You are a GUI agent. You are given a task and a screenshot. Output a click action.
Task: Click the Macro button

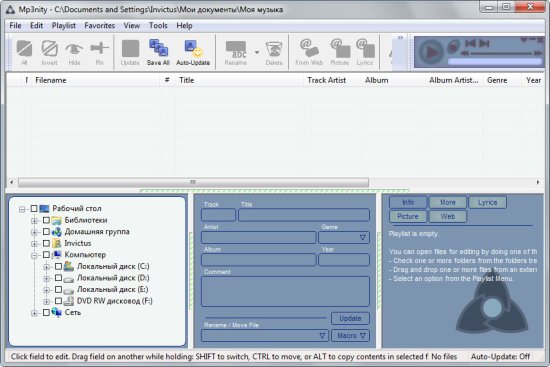351,336
